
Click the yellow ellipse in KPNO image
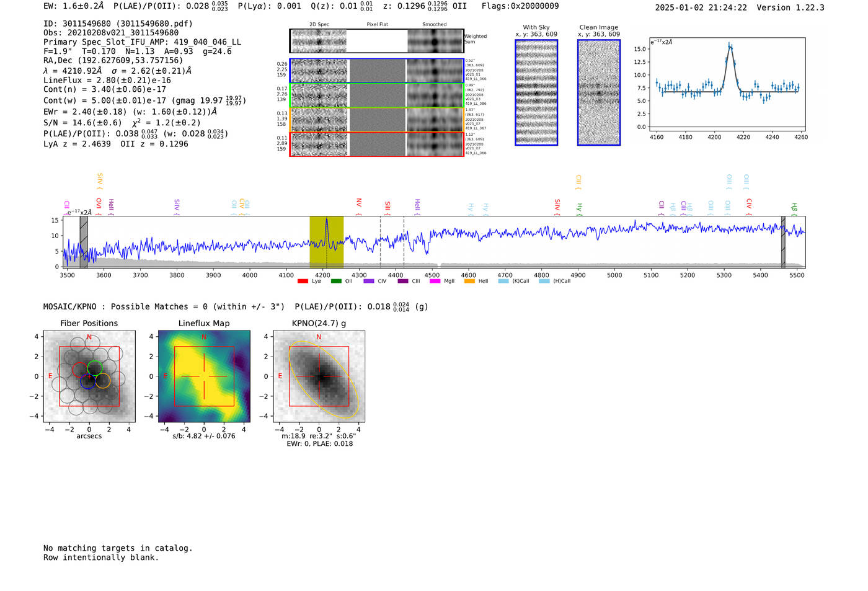pos(324,379)
